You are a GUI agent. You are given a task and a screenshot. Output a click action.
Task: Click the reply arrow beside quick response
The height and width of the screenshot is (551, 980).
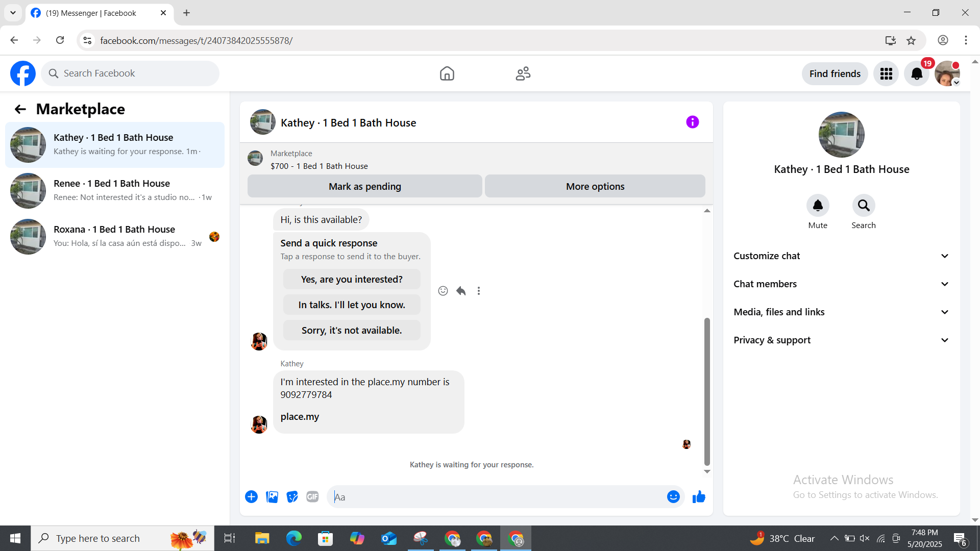pyautogui.click(x=461, y=291)
